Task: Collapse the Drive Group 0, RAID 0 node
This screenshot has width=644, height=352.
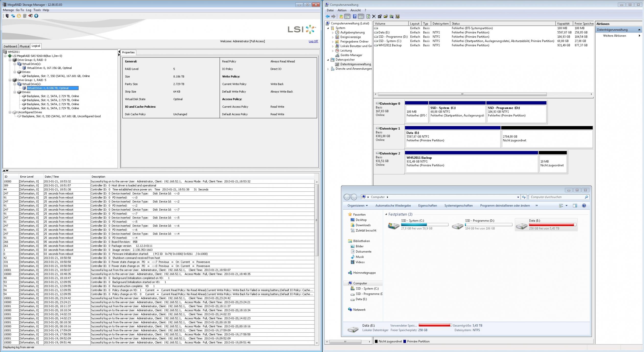Action: pyautogui.click(x=10, y=60)
